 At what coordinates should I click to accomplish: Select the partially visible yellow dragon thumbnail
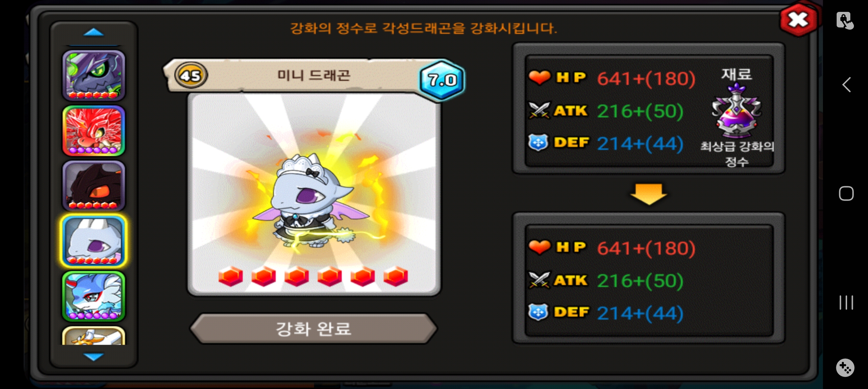(94, 336)
